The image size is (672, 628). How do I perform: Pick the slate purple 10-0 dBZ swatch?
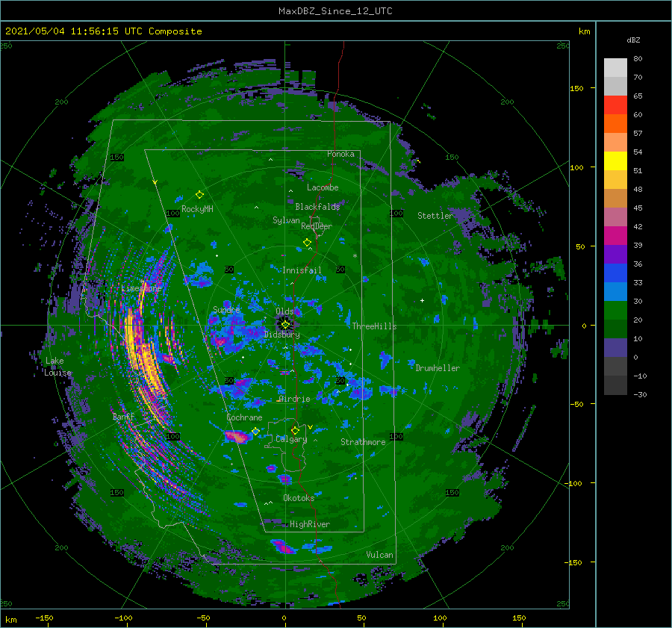615,347
